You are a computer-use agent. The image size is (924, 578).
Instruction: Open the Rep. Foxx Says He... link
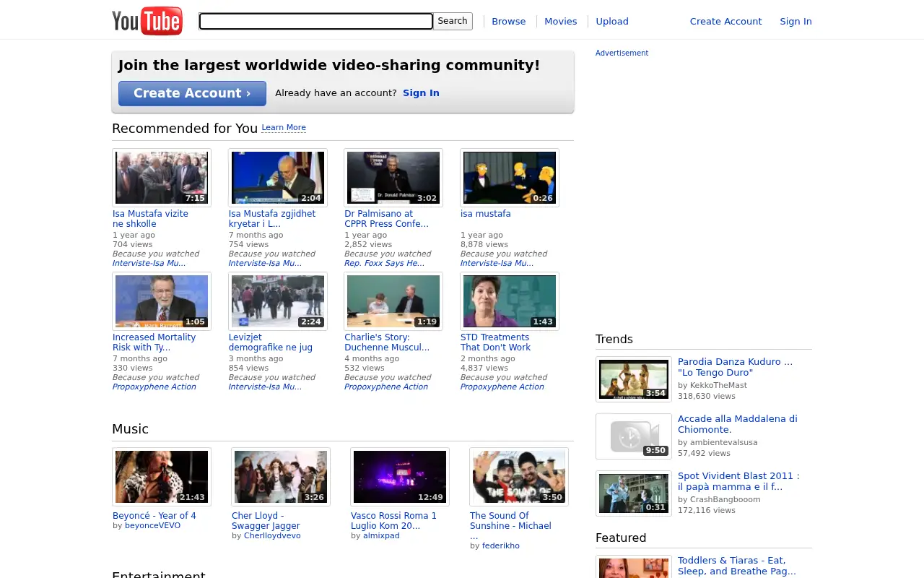(x=384, y=264)
